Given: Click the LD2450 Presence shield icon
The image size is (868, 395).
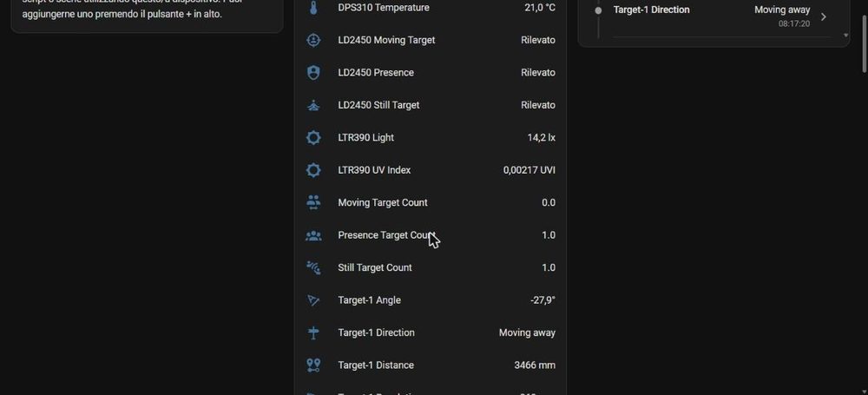Looking at the screenshot, I should [313, 73].
